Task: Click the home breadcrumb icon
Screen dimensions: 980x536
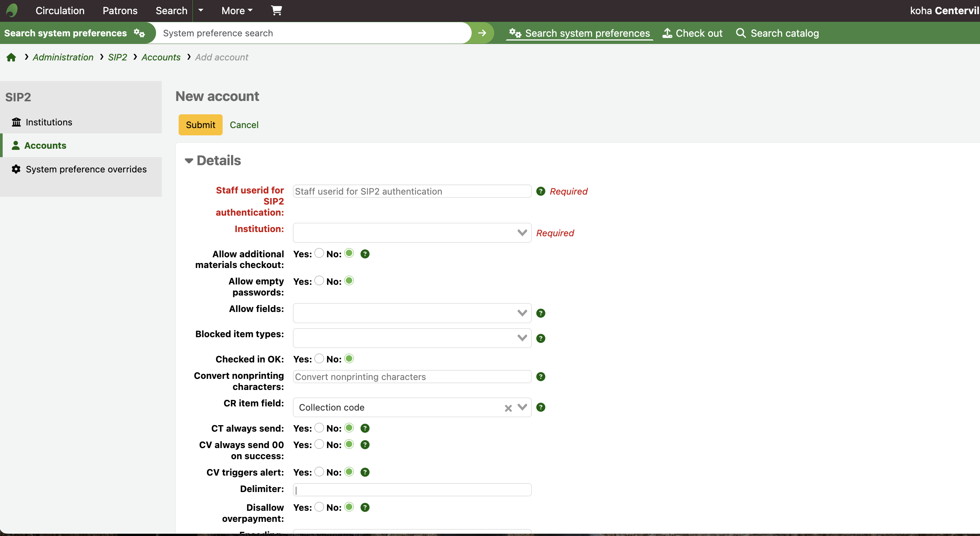Action: tap(11, 57)
